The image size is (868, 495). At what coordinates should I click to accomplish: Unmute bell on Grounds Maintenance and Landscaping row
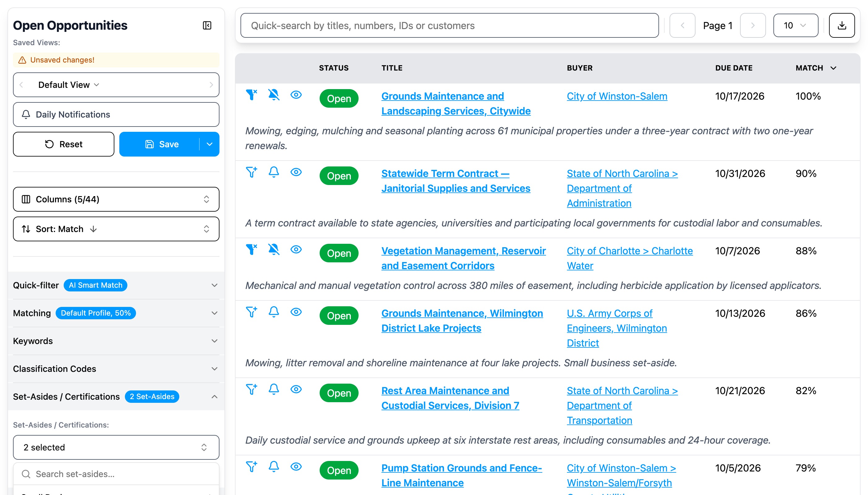click(274, 95)
